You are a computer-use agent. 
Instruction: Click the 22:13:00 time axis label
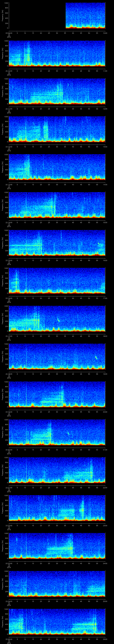point(9,184)
